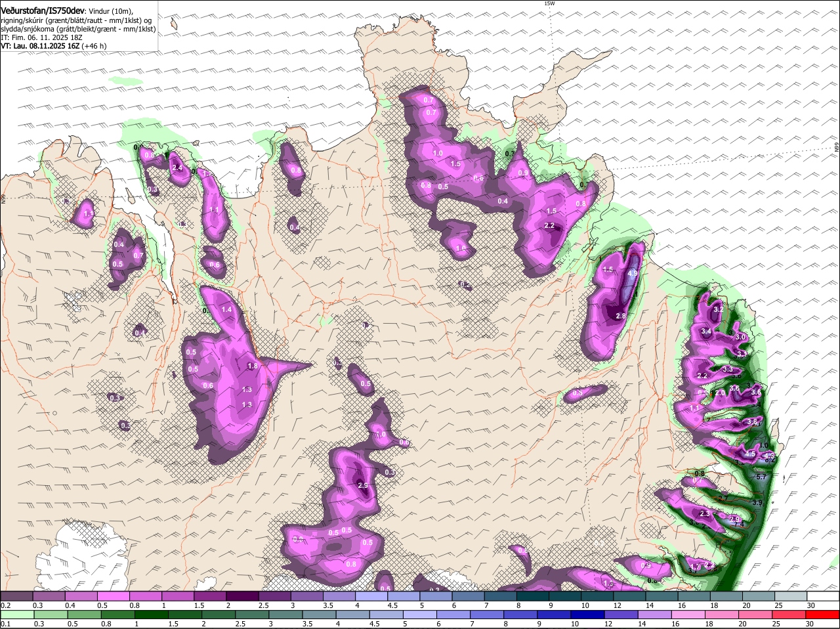Click the 4.9 precipitation value on the map
This screenshot has height=629, width=840.
click(633, 273)
